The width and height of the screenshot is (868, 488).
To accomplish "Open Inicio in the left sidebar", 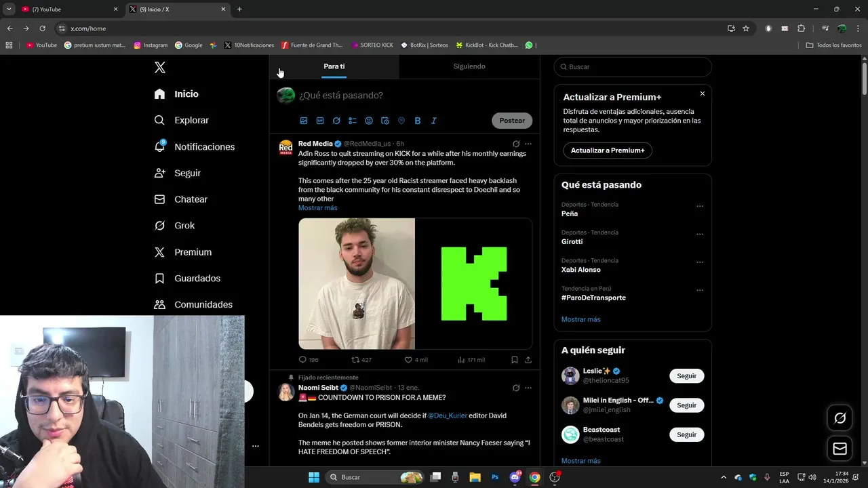I will [x=176, y=94].
